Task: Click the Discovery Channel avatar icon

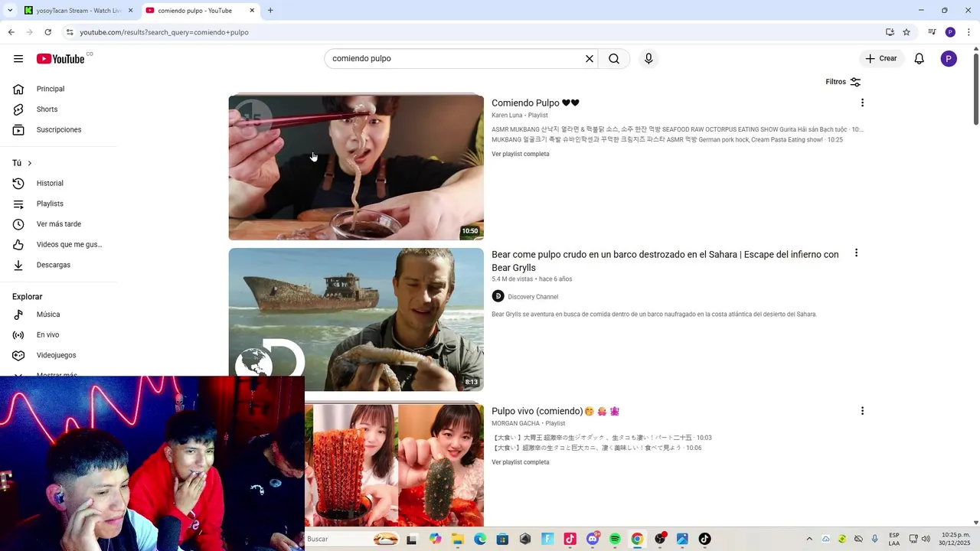Action: click(498, 296)
